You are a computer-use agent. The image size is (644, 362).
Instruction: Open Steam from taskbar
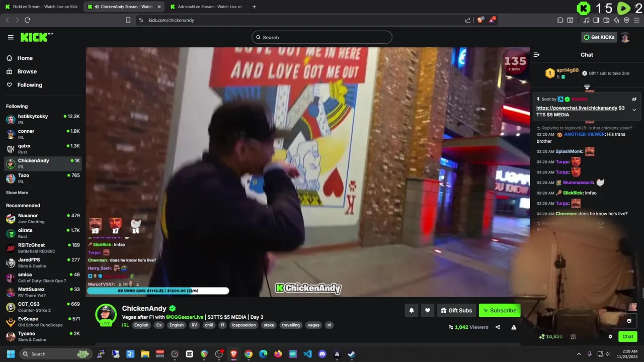point(352,354)
